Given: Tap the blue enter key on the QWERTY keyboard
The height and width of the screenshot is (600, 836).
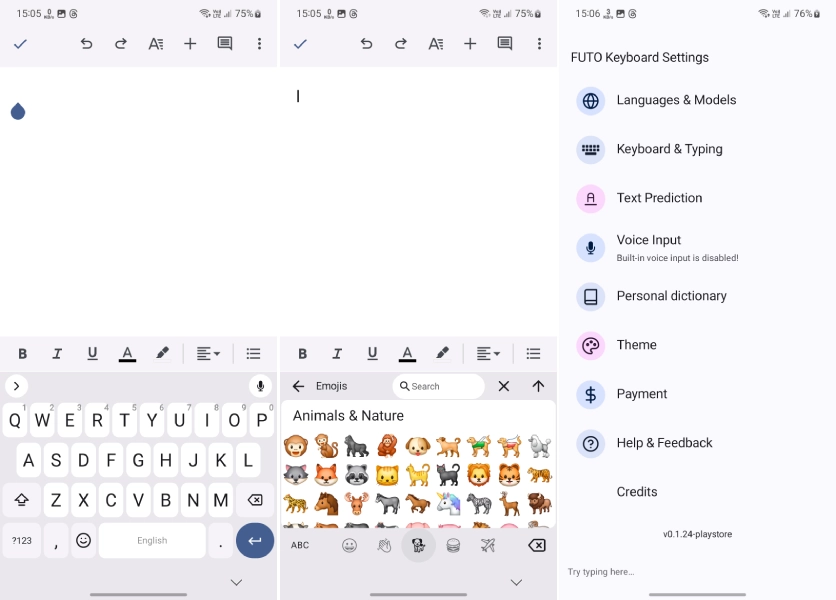Looking at the screenshot, I should click(x=255, y=540).
